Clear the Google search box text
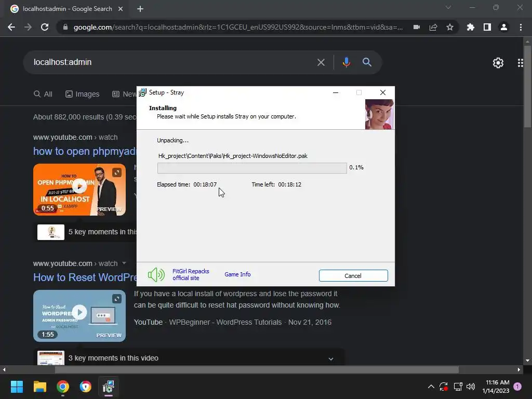 pos(321,62)
